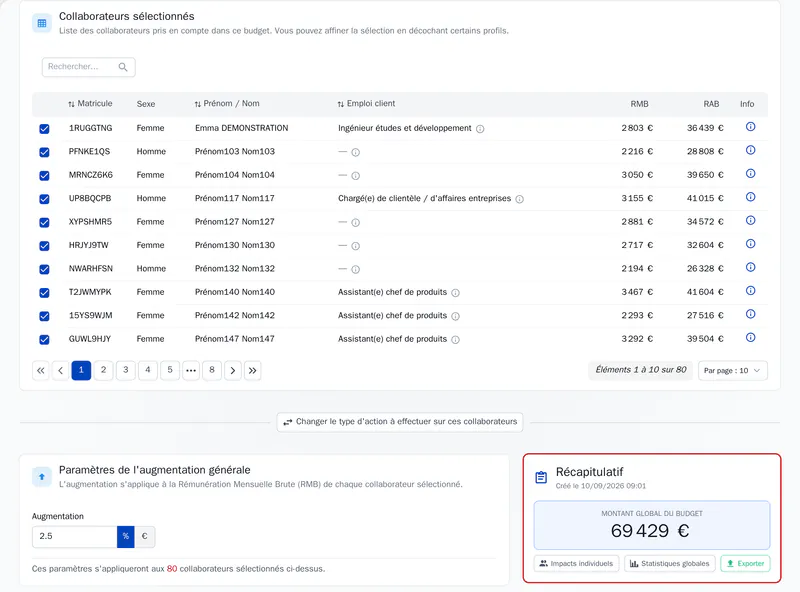Deselect collaborator MRNCZ6K6

coord(44,176)
